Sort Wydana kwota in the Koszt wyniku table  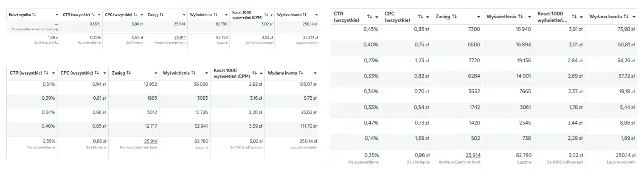click(x=304, y=14)
